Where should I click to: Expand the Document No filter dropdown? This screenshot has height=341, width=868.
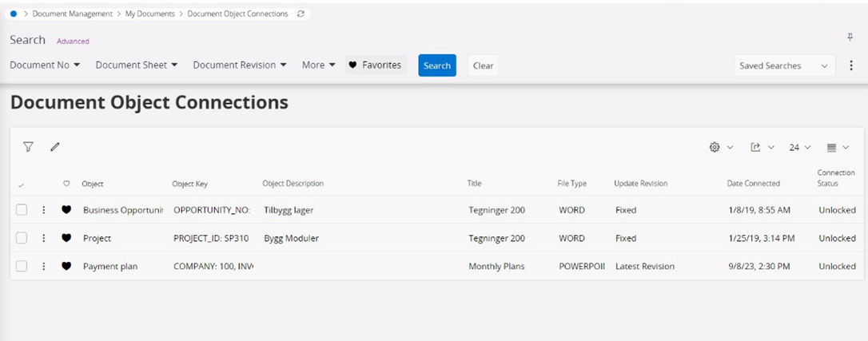[x=45, y=65]
